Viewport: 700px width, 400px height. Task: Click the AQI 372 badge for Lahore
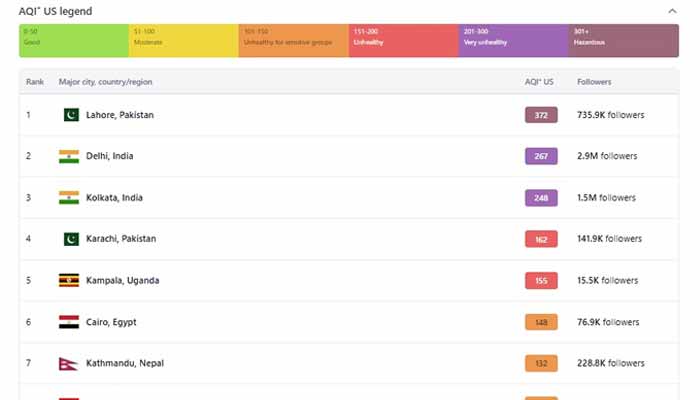pyautogui.click(x=540, y=115)
